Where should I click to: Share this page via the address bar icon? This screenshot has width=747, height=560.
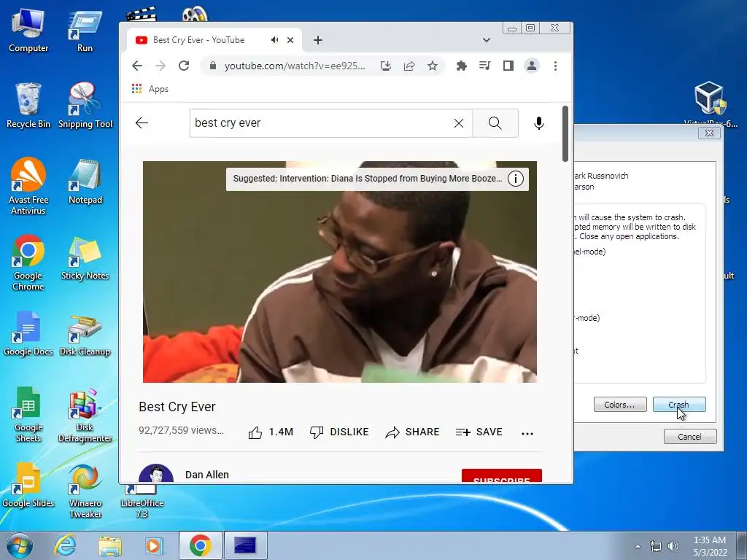coord(409,66)
